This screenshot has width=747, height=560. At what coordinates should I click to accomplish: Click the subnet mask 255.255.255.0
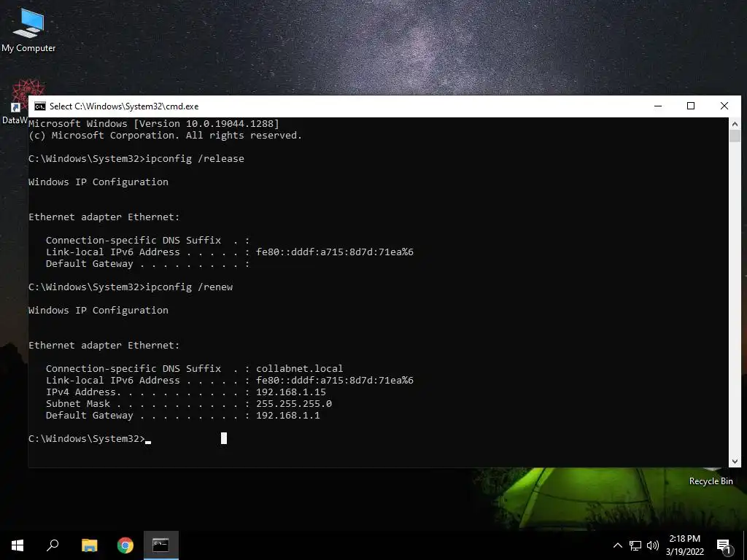point(294,404)
